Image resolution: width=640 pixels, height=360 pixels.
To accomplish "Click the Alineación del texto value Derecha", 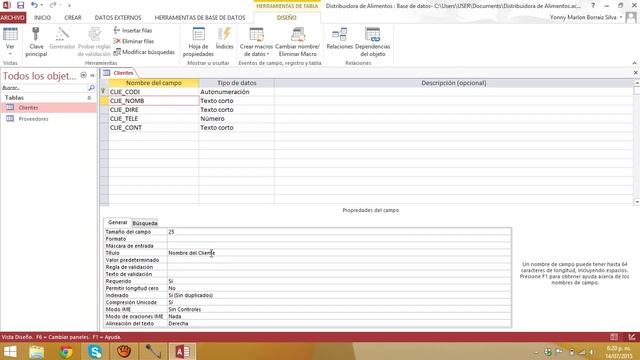I will pyautogui.click(x=339, y=323).
